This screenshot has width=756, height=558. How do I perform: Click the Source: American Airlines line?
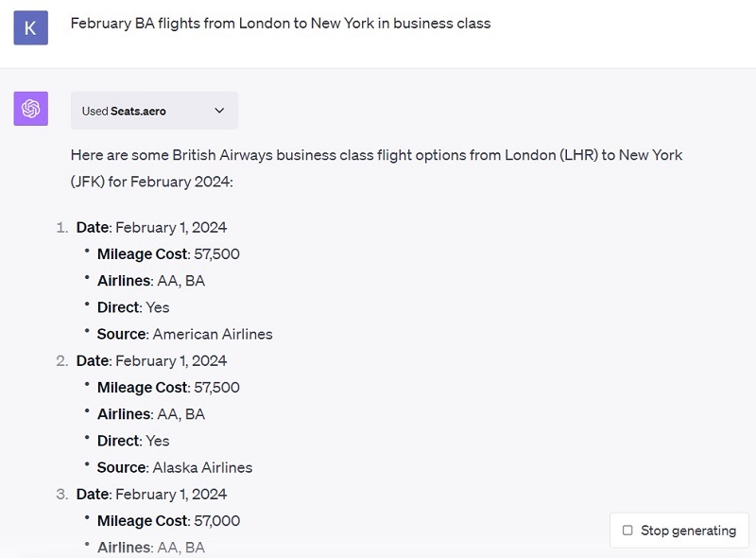point(184,334)
